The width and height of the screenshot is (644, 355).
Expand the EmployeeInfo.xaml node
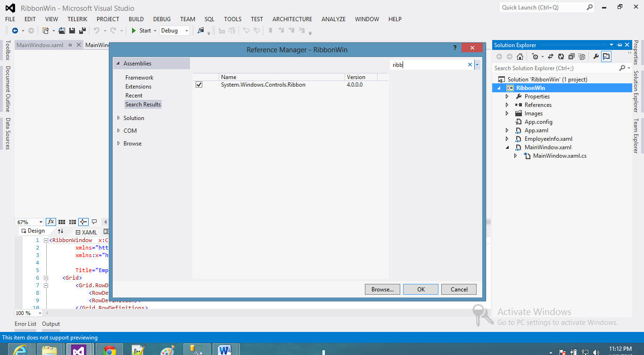pyautogui.click(x=507, y=139)
